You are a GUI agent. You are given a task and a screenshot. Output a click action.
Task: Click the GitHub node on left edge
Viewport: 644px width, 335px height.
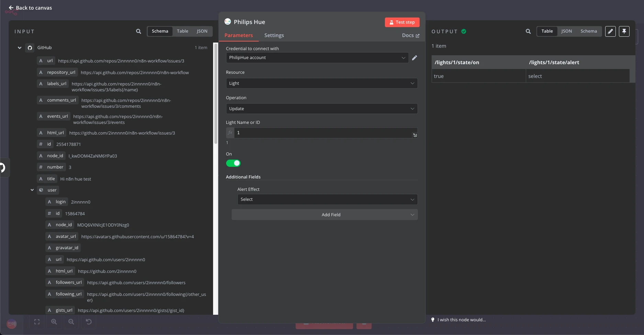pos(3,167)
